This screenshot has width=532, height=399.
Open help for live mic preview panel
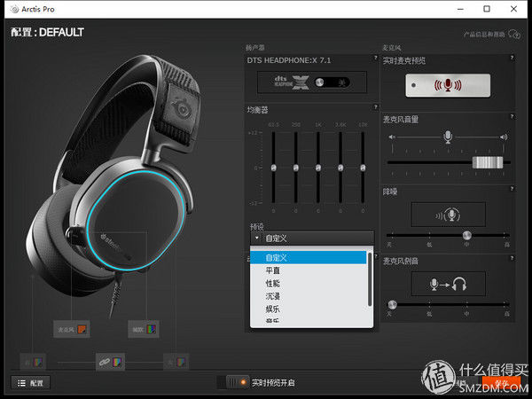[512, 58]
